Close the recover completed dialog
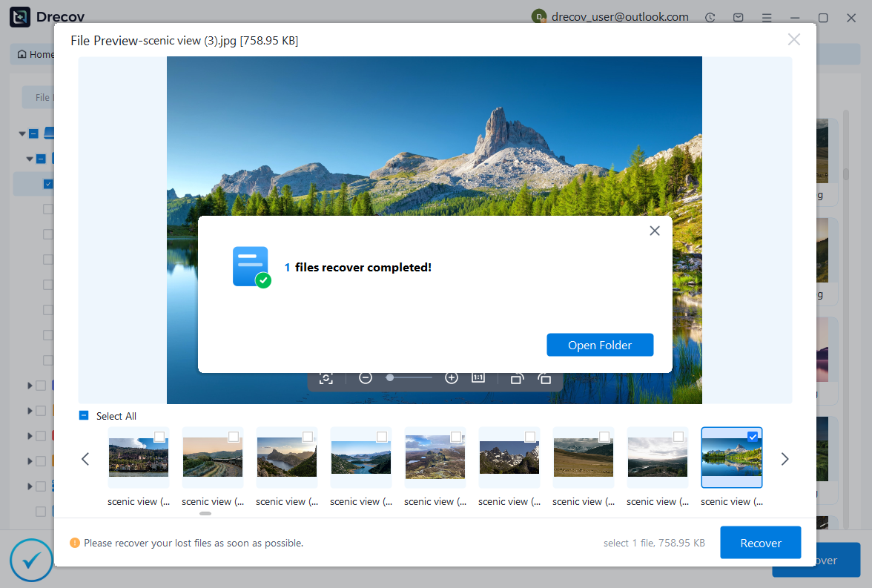Image resolution: width=872 pixels, height=588 pixels. [654, 231]
